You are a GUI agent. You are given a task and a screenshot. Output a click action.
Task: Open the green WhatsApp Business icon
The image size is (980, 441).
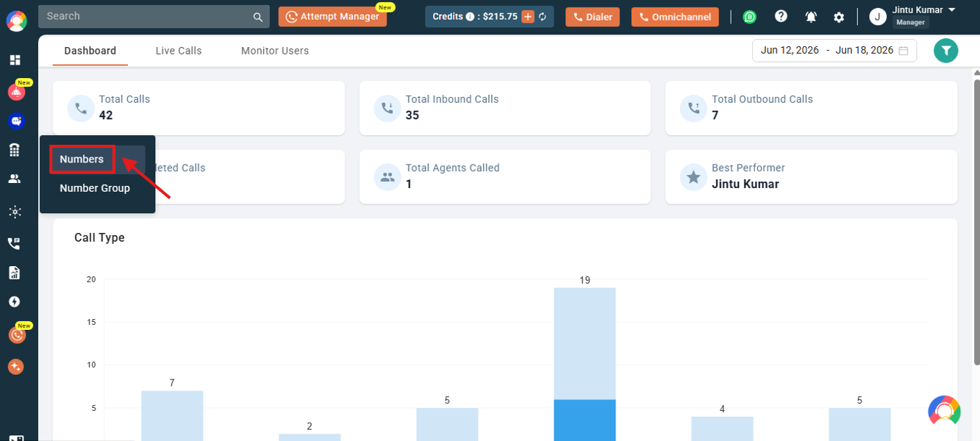(750, 17)
